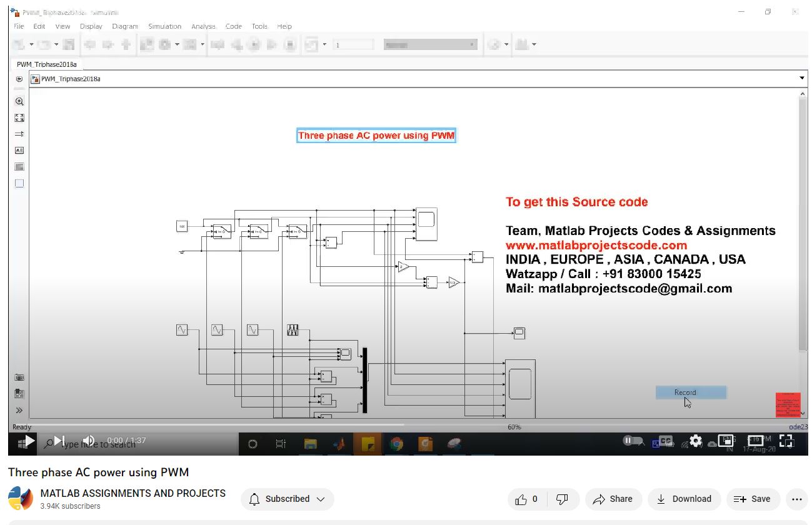Screen dimensions: 812x525
Task: Select the PWM_Triphase2018a model tab
Action: (x=47, y=64)
